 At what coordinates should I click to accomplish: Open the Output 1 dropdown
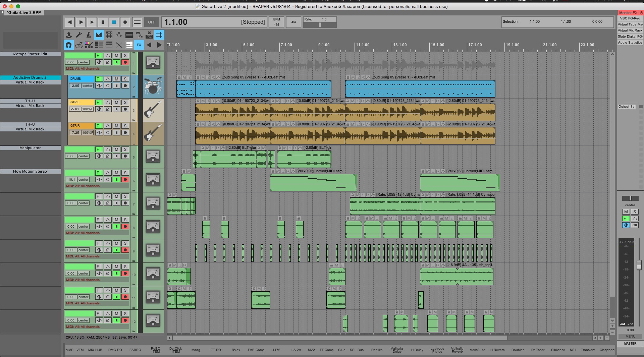(x=627, y=107)
